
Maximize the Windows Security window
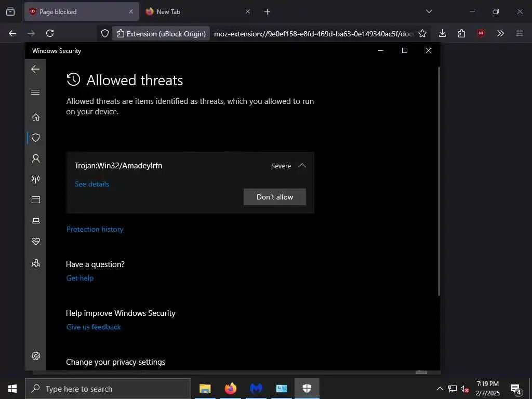pos(404,50)
